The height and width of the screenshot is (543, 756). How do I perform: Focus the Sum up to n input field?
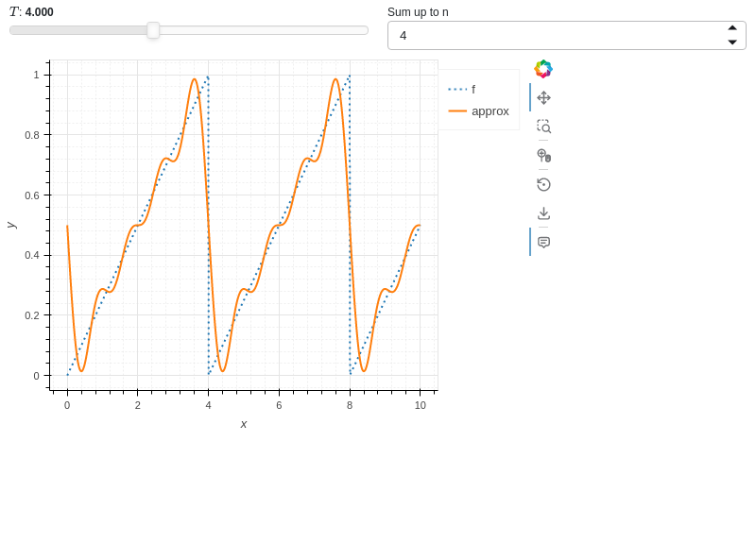click(567, 35)
